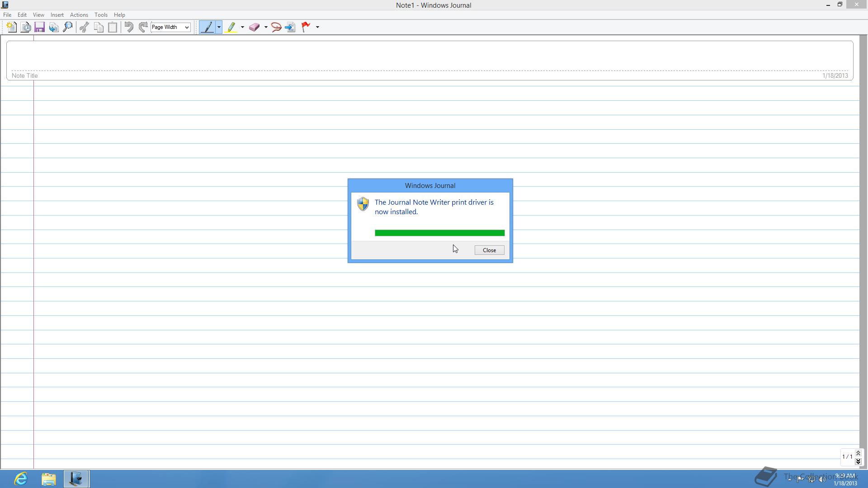Click the Import toolbar icon
The width and height of the screenshot is (868, 488).
54,27
